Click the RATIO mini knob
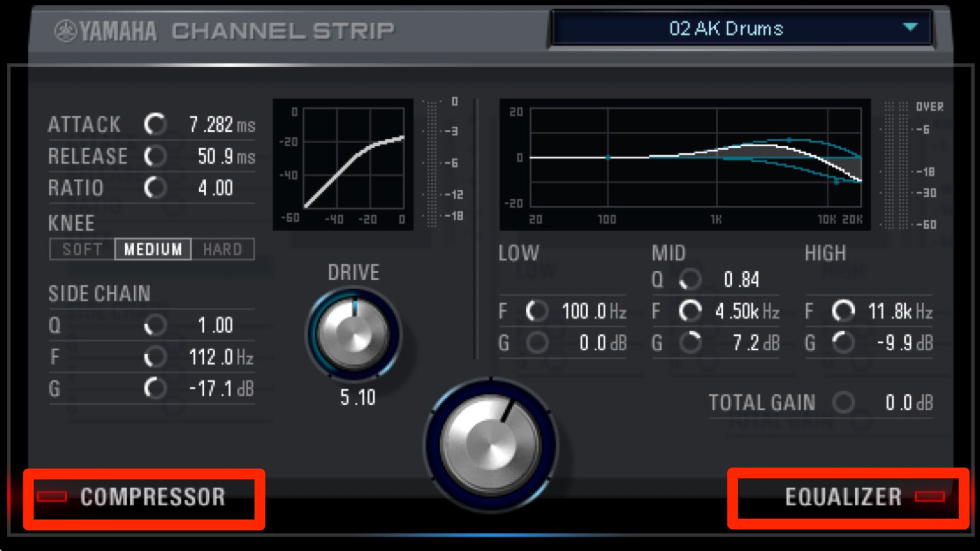Viewport: 980px width, 551px height. (155, 188)
